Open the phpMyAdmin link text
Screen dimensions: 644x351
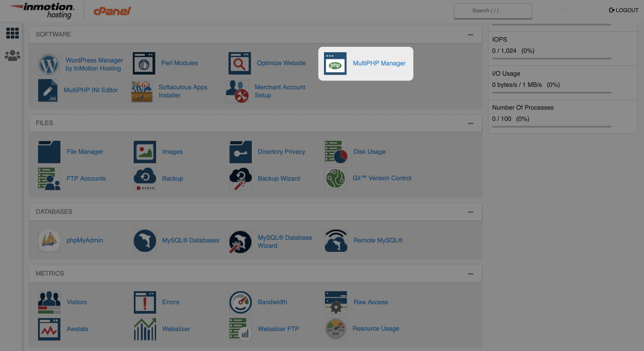85,240
